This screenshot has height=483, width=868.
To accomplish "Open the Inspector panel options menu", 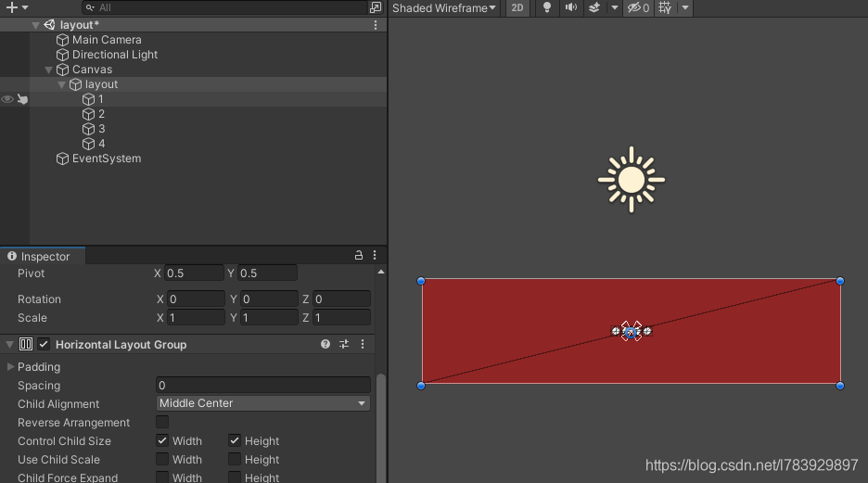I will coord(375,255).
